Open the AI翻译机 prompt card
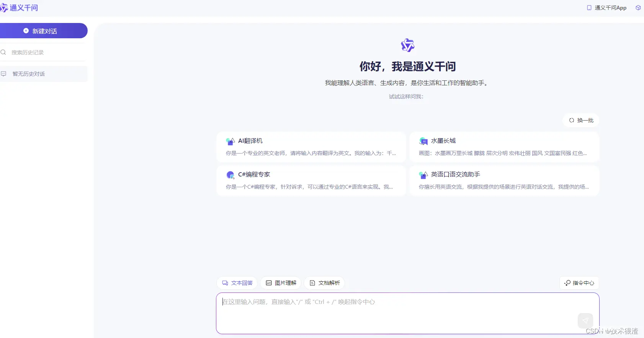The height and width of the screenshot is (338, 644). point(311,147)
